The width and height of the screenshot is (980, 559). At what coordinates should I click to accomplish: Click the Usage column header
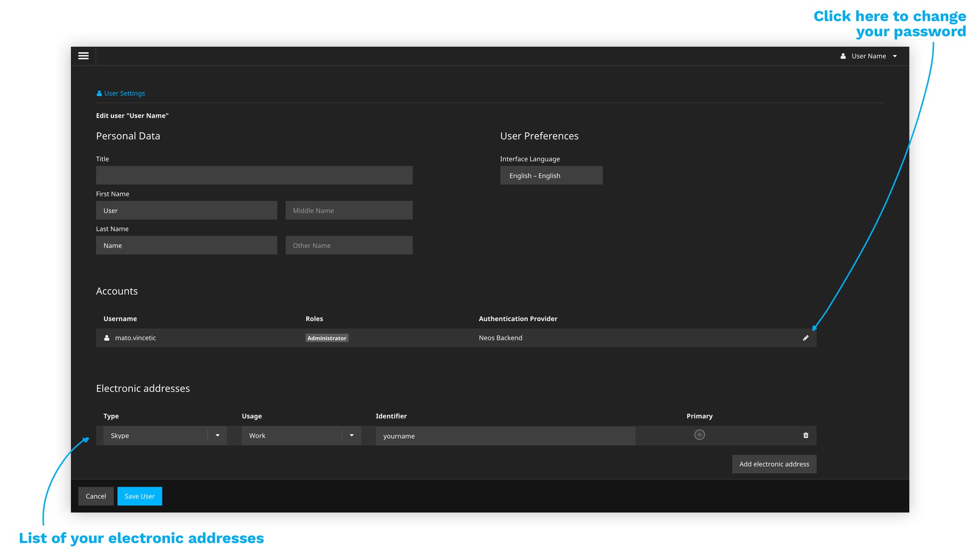(252, 416)
